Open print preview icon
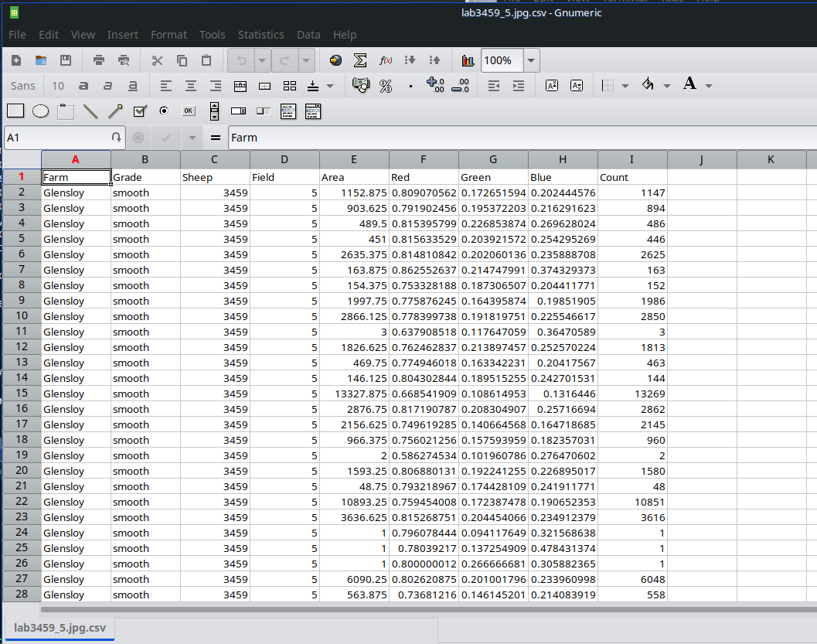The width and height of the screenshot is (817, 644). 124,60
